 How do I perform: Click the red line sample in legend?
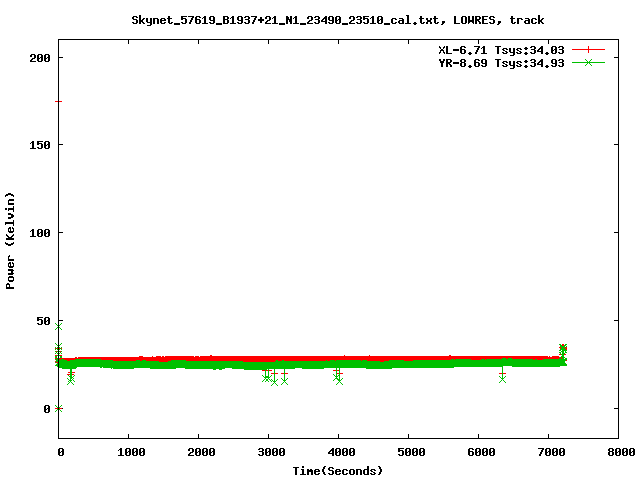(589, 49)
